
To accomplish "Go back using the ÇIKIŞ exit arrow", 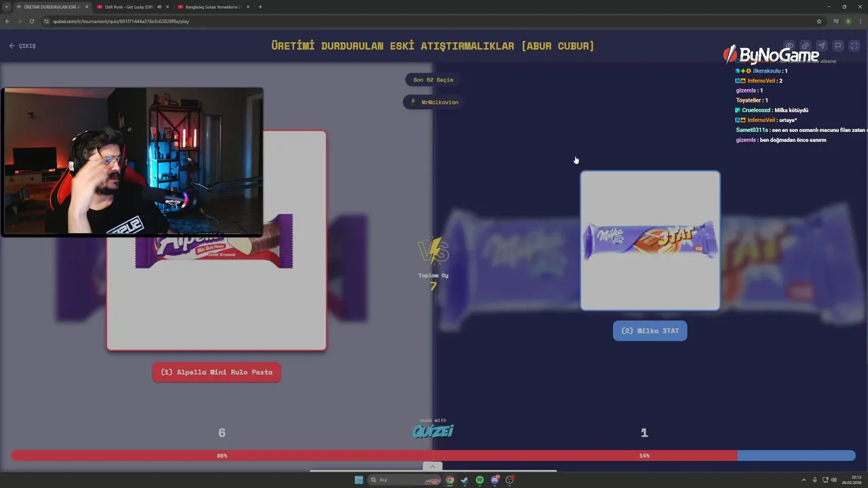I will [22, 46].
